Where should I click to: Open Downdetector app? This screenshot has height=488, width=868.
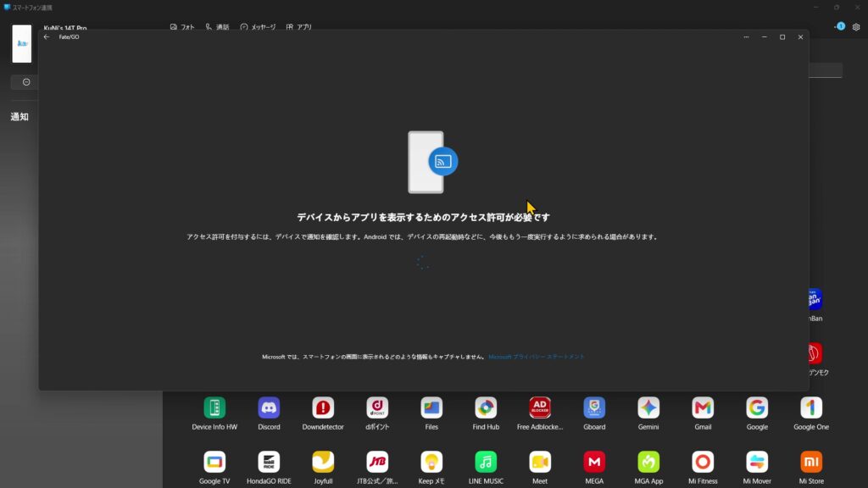pyautogui.click(x=323, y=408)
